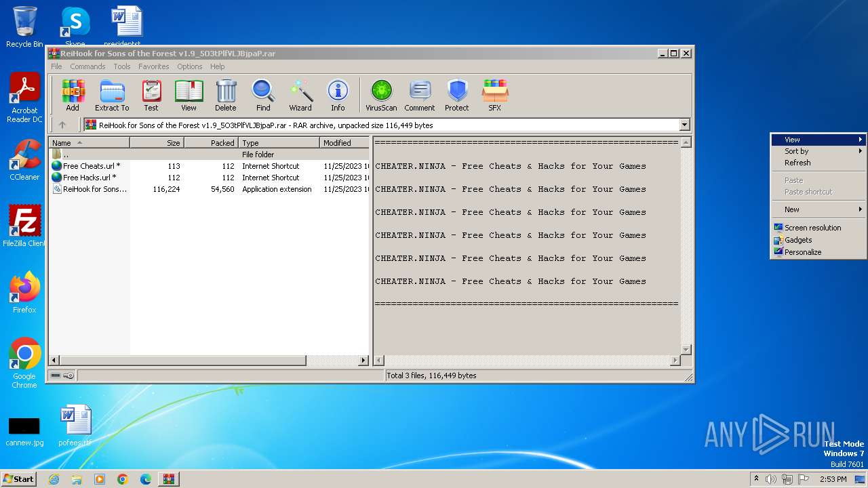Open Gadgets from the context menu
The width and height of the screenshot is (868, 488).
pos(818,240)
